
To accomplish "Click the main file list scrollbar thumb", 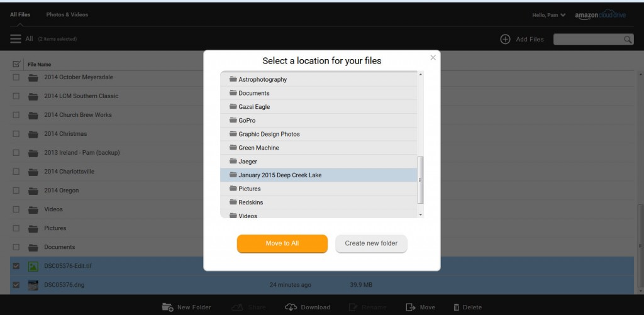I will (x=640, y=246).
